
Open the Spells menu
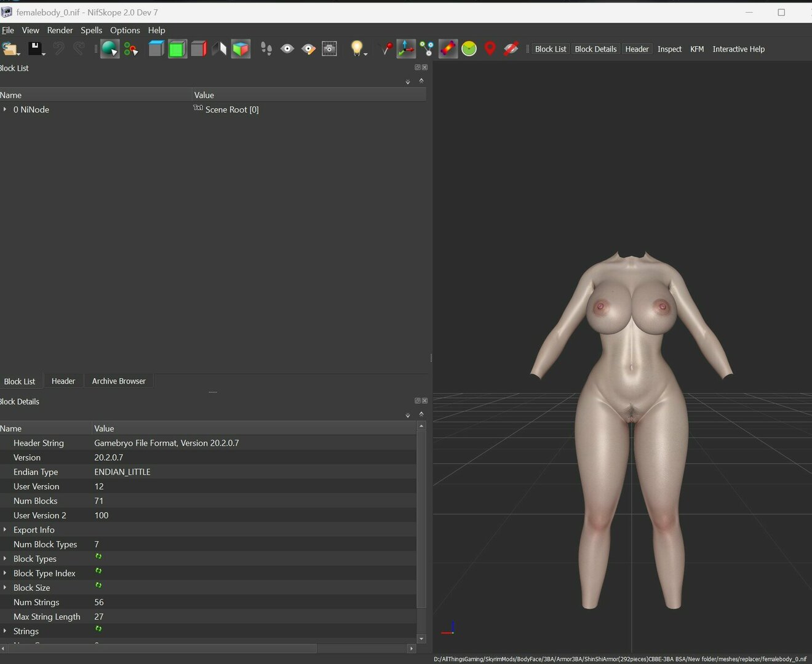tap(91, 30)
